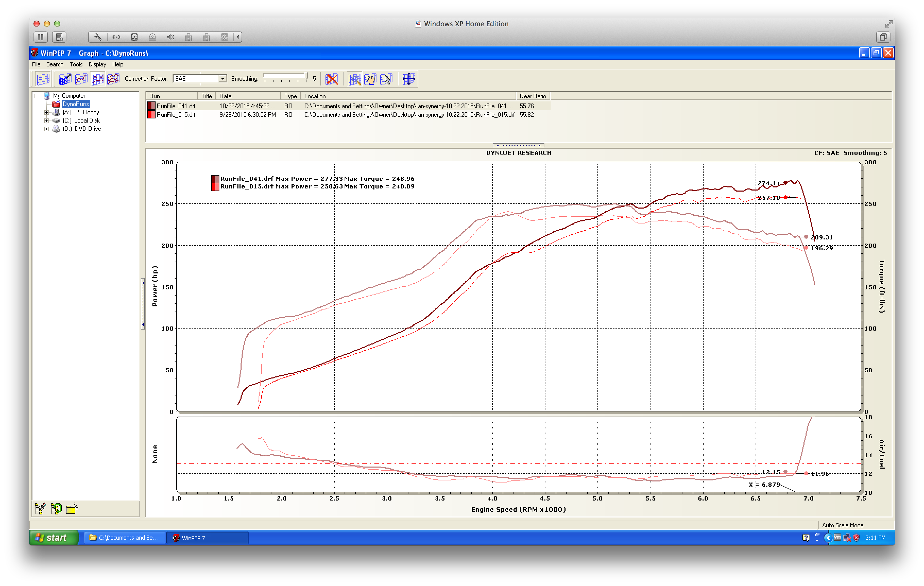Pause the virtual machine
Viewport: 924px width, 586px height.
tap(40, 37)
